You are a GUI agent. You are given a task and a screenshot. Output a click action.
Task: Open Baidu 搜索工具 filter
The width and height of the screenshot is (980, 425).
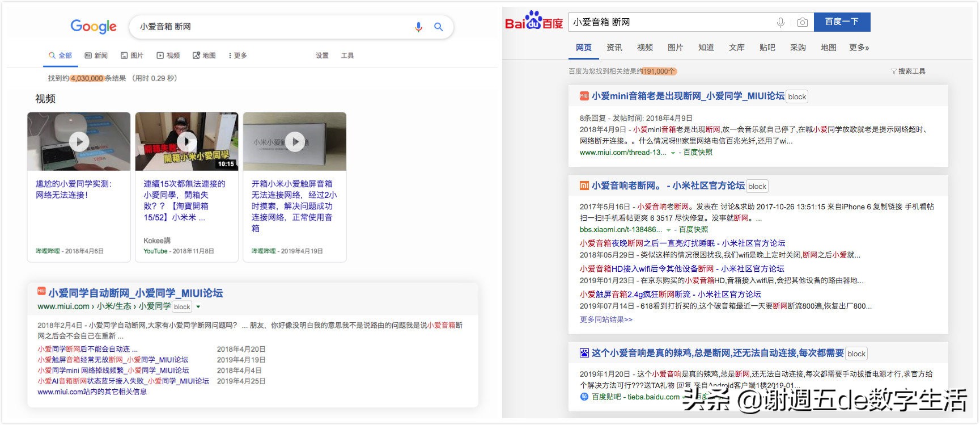[x=908, y=71]
